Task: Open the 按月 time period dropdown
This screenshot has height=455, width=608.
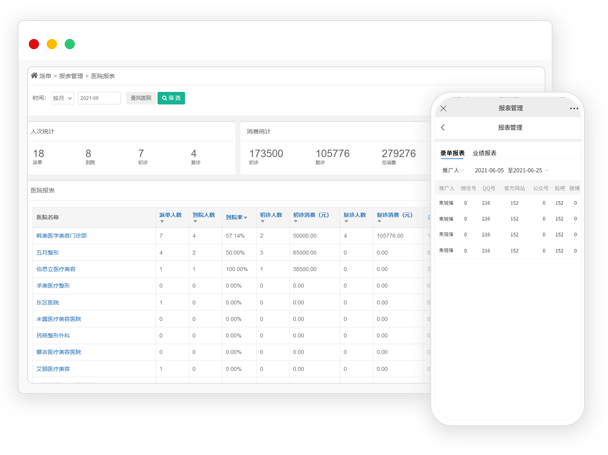Action: coord(63,98)
